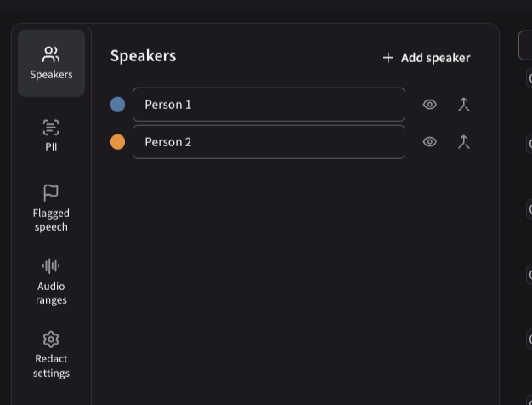This screenshot has width=532, height=405.
Task: Click the Add speaker button text
Action: [x=436, y=58]
